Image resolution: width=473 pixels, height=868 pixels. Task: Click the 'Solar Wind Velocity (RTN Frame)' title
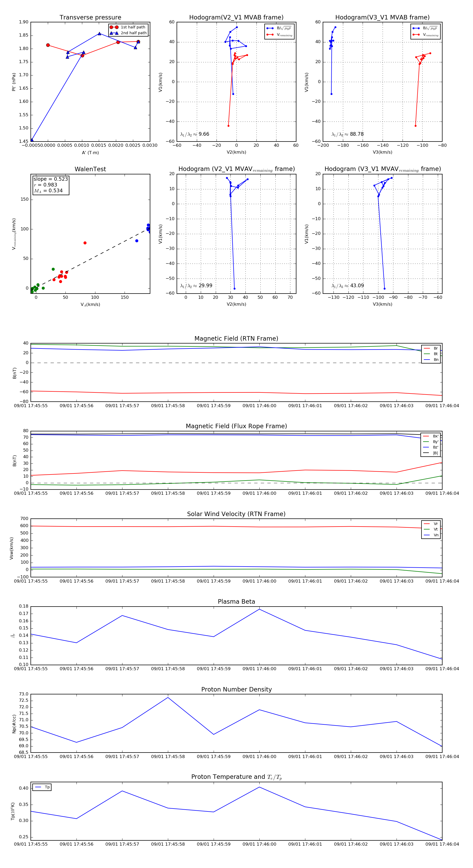[x=236, y=514]
